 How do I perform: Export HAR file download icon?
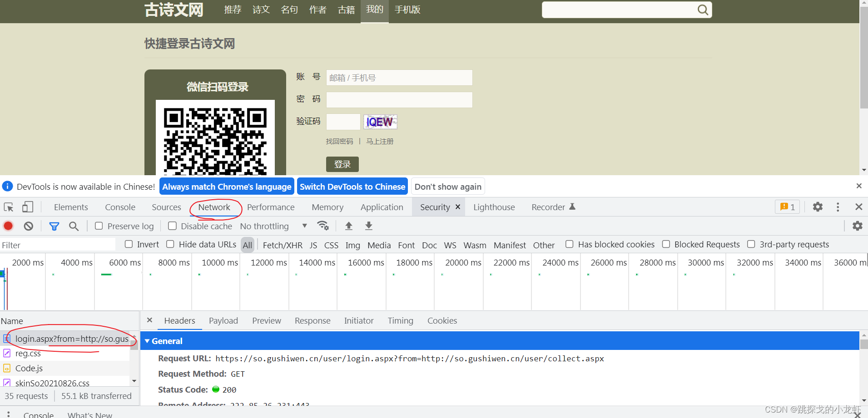click(369, 226)
